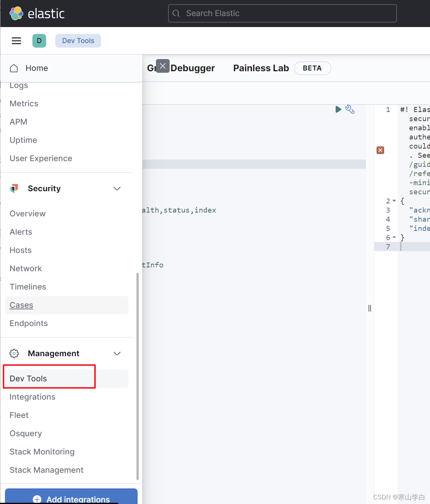
Task: Collapse the Management section chevron
Action: [117, 354]
